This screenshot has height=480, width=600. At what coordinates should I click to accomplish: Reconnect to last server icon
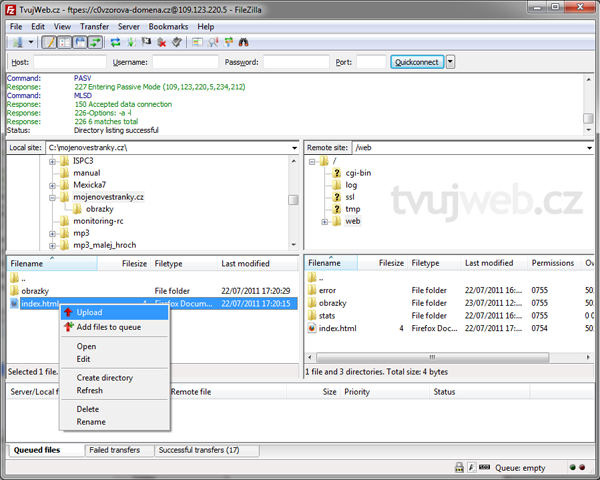click(x=177, y=42)
